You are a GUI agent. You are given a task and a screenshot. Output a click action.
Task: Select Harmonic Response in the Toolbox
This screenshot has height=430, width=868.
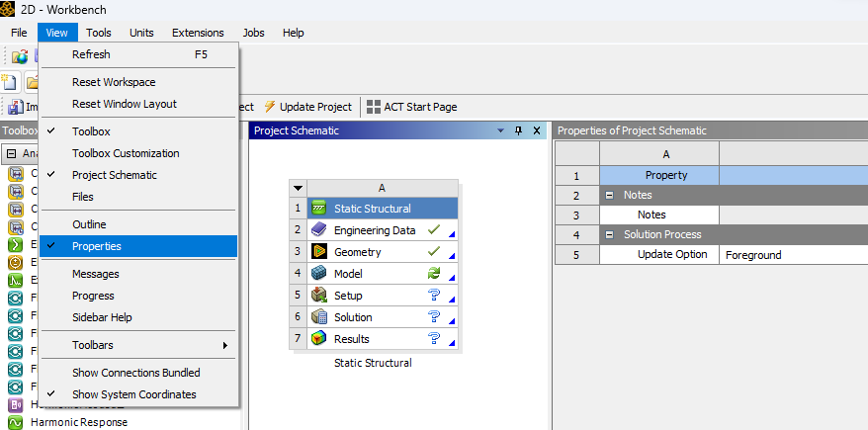click(x=78, y=422)
